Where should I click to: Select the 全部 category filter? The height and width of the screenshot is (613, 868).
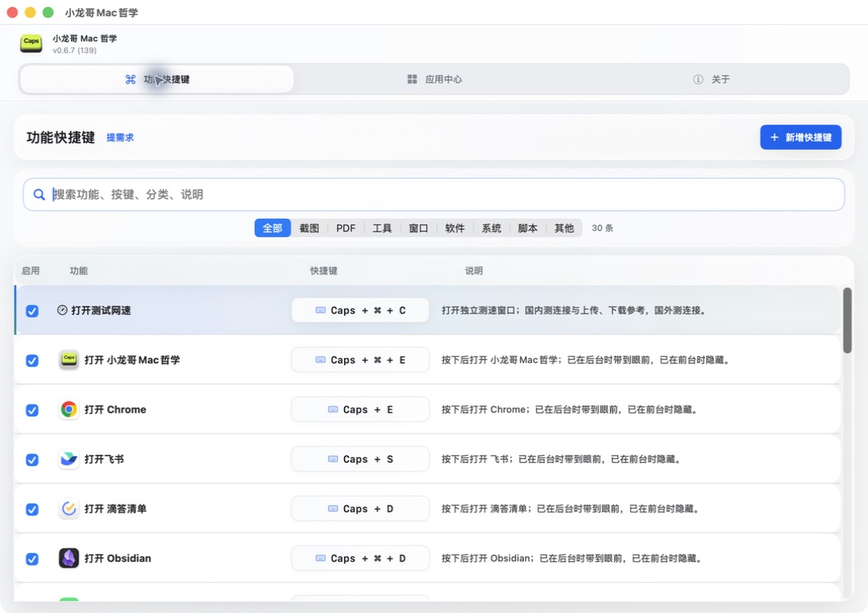coord(272,228)
